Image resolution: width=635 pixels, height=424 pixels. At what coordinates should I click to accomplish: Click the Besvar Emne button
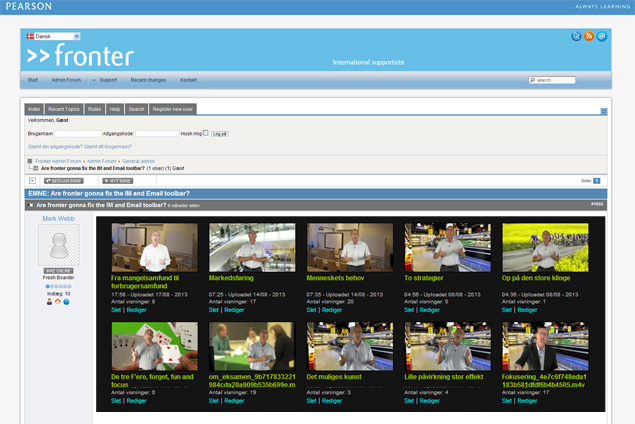64,181
